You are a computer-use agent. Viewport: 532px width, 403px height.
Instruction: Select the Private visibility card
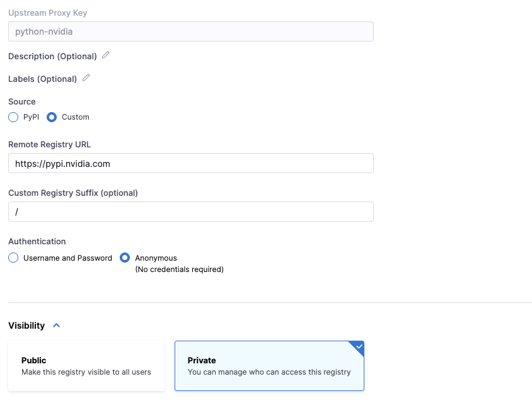coord(269,366)
